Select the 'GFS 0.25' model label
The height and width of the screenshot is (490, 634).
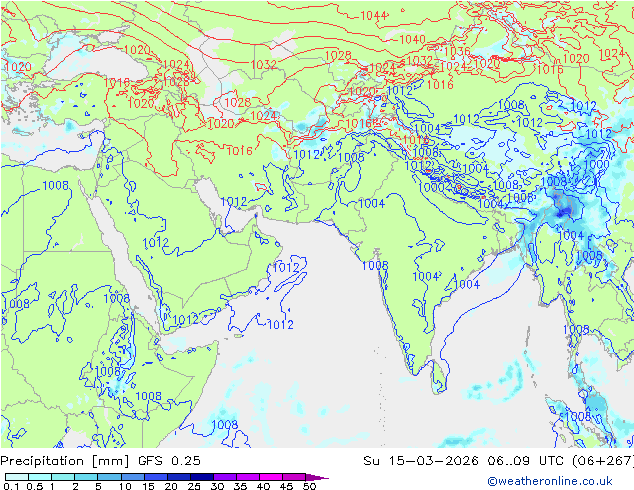[x=169, y=461]
